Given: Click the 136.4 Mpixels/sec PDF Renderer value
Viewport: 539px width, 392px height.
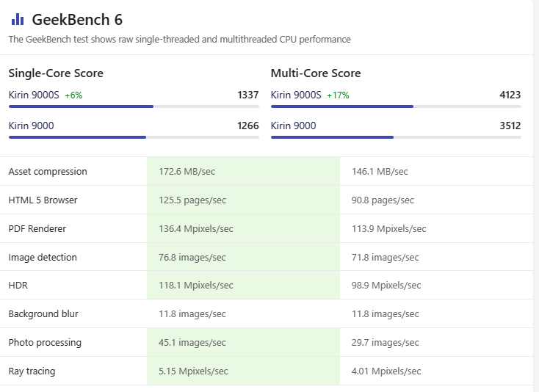Looking at the screenshot, I should 196,229.
